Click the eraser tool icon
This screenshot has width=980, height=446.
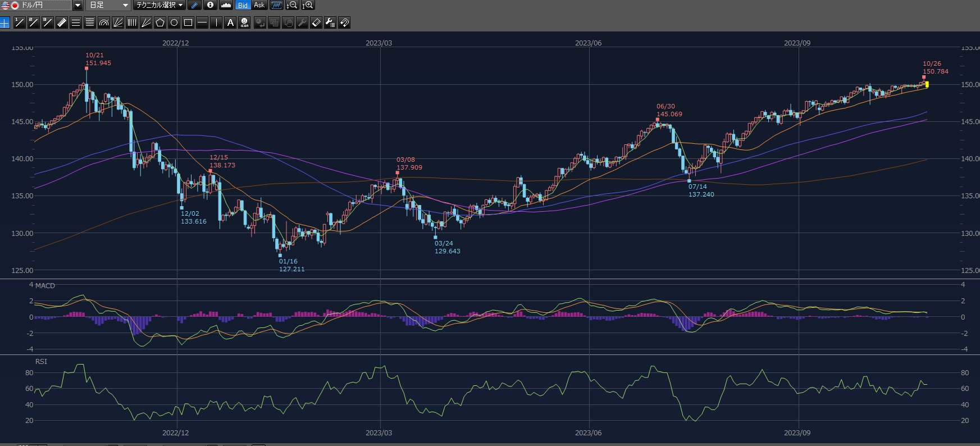(x=316, y=22)
